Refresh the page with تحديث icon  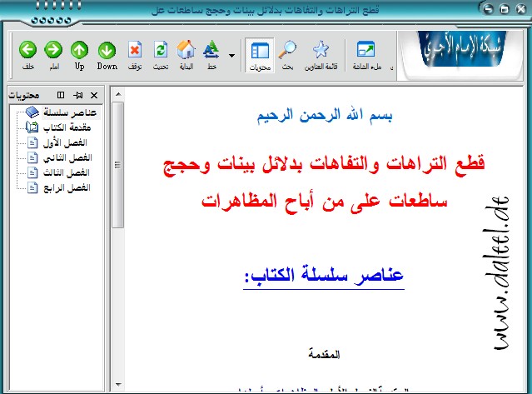coord(161,53)
